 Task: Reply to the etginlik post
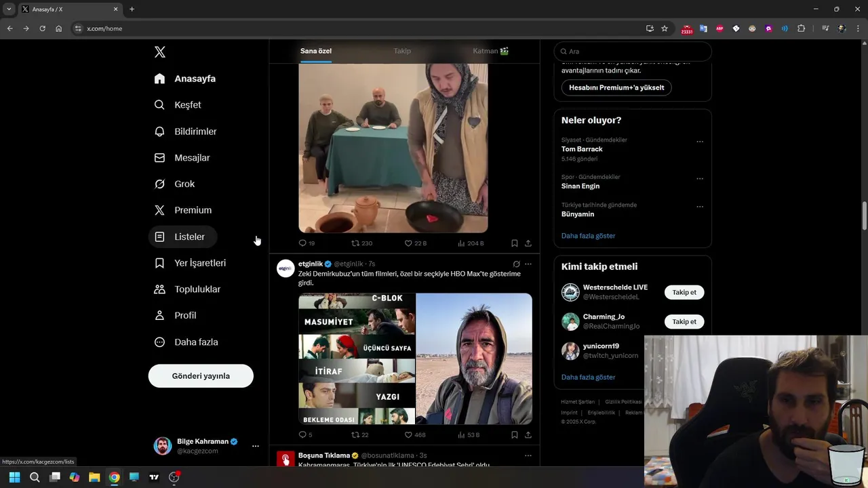click(x=305, y=435)
